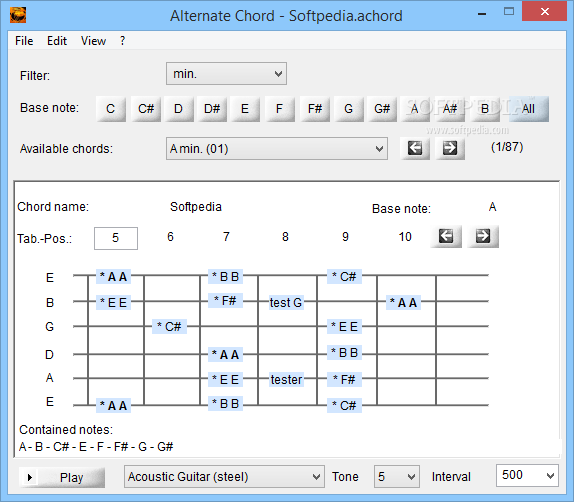Open the Available chords dropdown

277,149
